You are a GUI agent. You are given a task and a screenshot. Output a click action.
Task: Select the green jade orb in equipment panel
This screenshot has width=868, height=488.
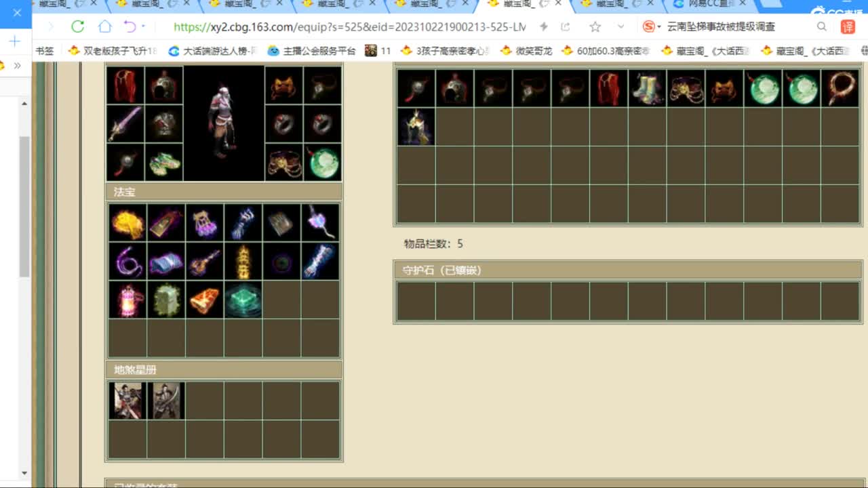[322, 162]
